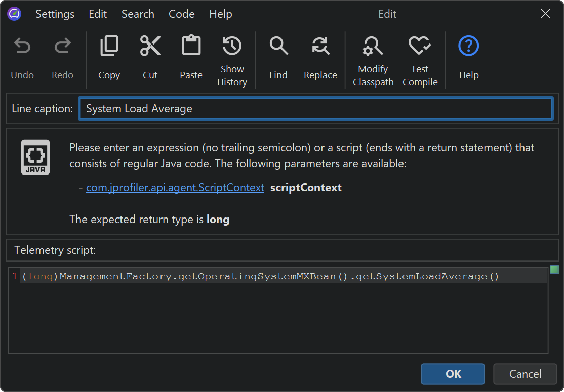Click the Redo toolbar icon
Image resolution: width=564 pixels, height=392 pixels.
62,47
